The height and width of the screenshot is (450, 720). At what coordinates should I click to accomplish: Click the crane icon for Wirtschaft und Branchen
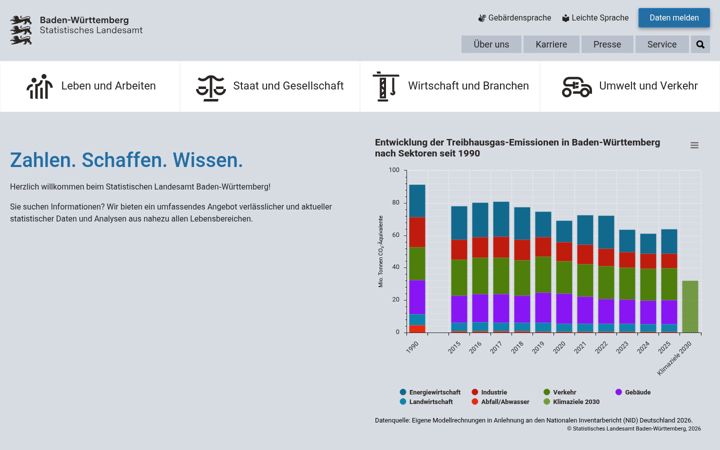386,86
